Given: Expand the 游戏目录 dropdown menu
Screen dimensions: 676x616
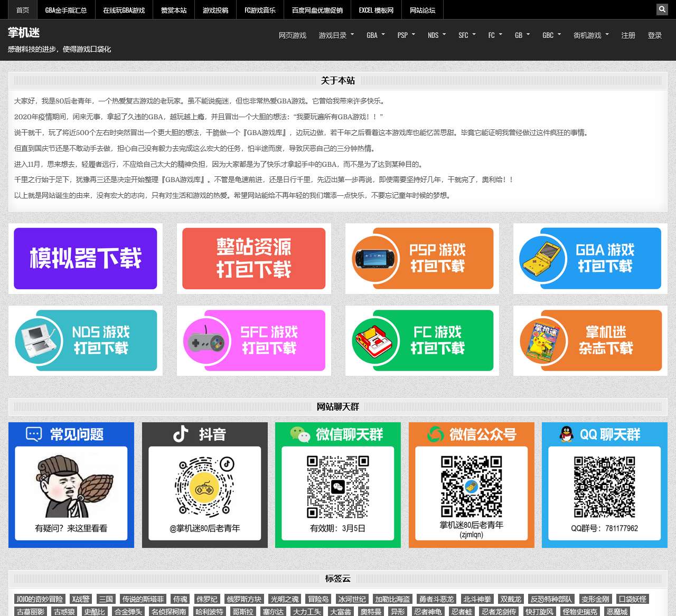Looking at the screenshot, I should [x=336, y=35].
